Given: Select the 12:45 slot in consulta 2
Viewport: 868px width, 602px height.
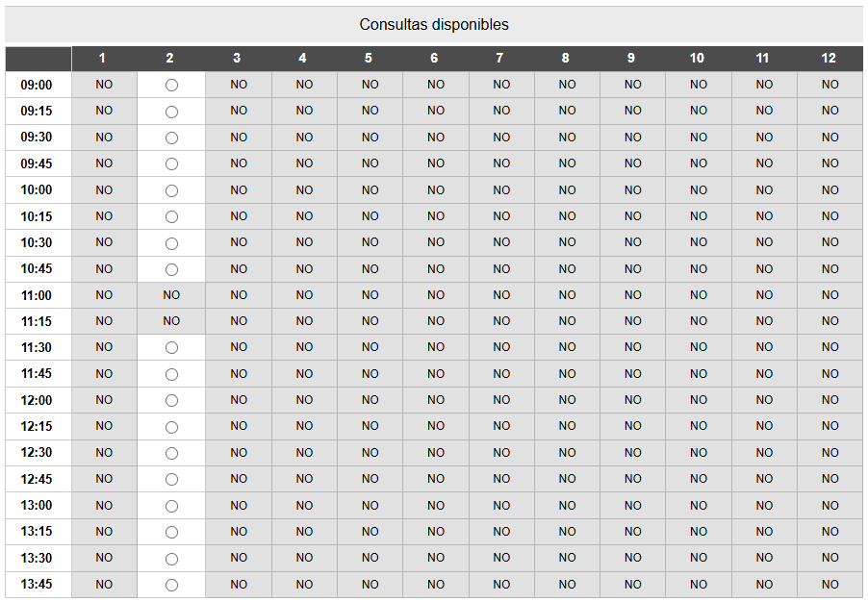Looking at the screenshot, I should (x=171, y=479).
